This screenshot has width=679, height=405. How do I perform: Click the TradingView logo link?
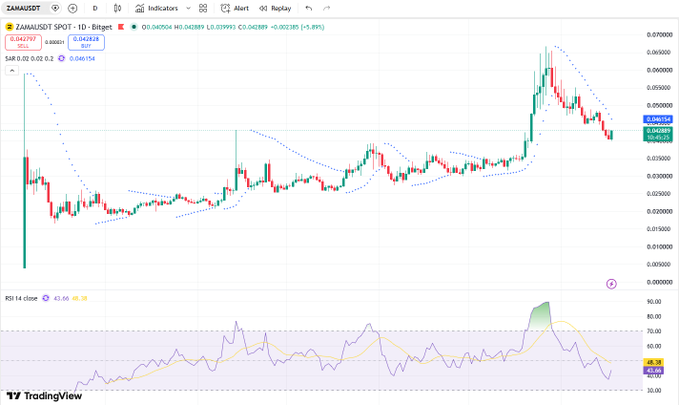click(x=44, y=396)
